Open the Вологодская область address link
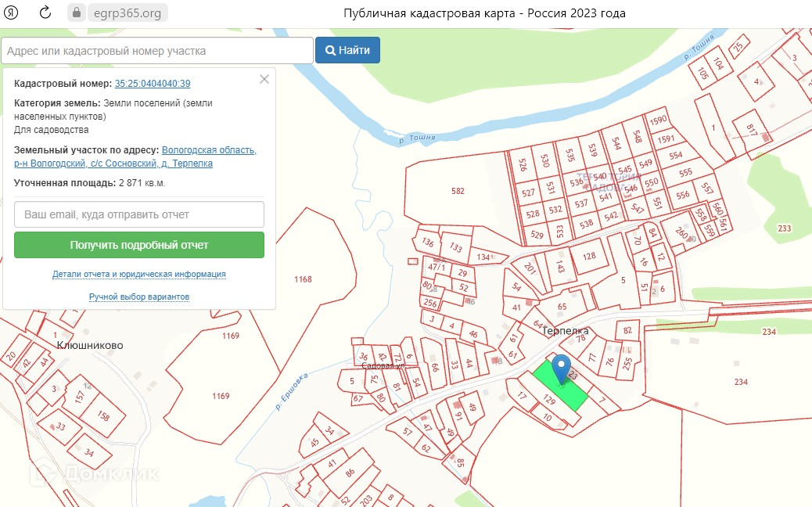812x507 pixels. point(209,150)
